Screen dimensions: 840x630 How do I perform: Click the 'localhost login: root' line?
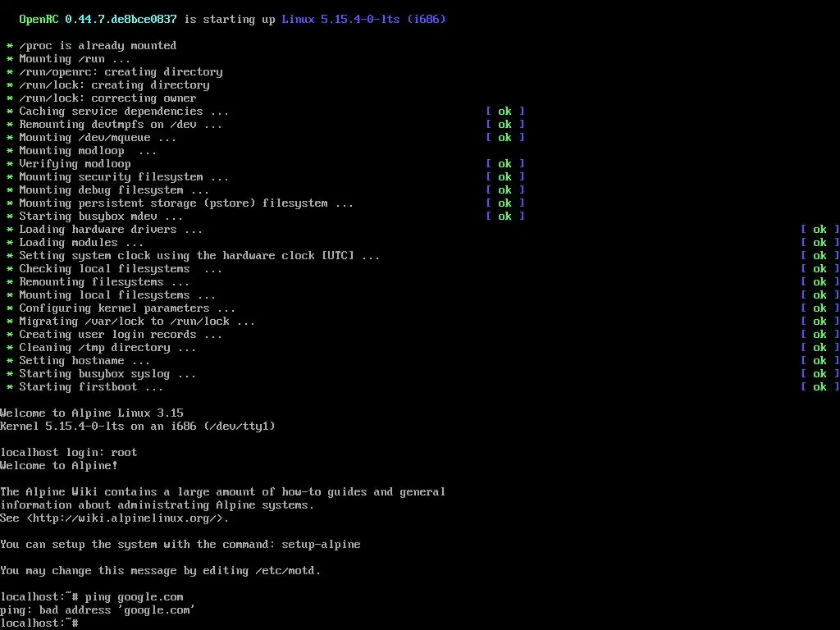tap(69, 453)
